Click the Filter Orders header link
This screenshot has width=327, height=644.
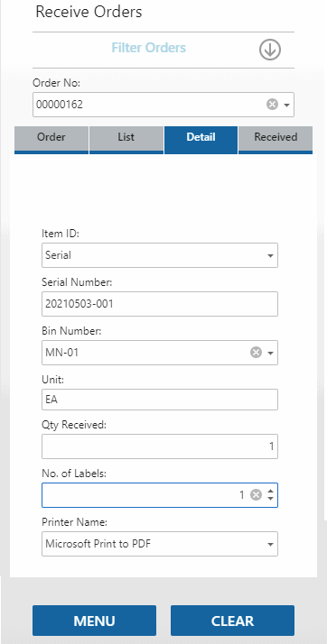point(149,48)
